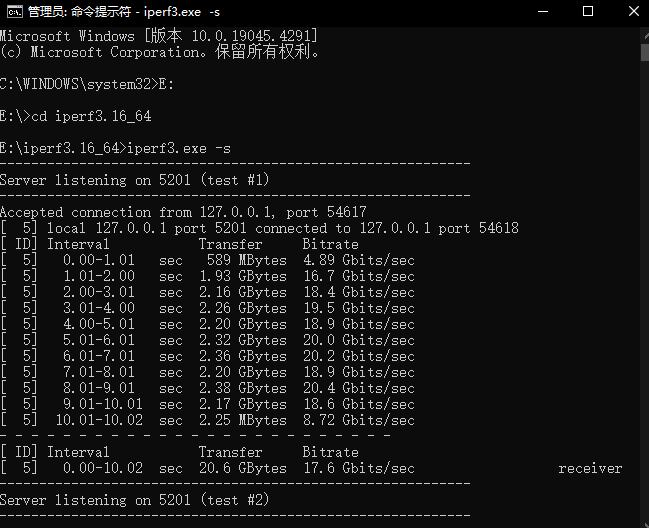This screenshot has width=649, height=528.
Task: Click the '2.17 GBytes' transfer value
Action: 243,404
